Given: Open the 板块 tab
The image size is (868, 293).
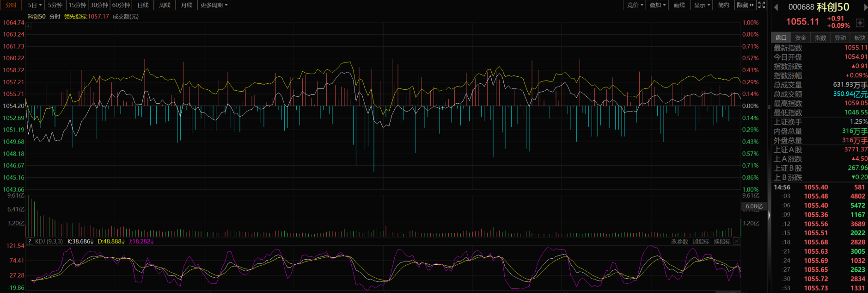Looking at the screenshot, I should click(860, 38).
